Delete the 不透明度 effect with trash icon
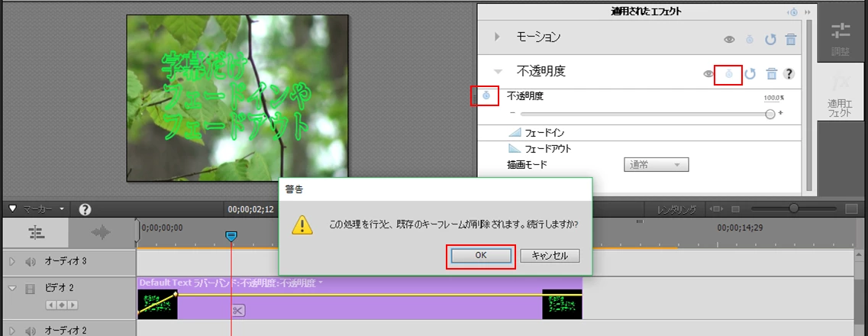The image size is (868, 336). (771, 73)
